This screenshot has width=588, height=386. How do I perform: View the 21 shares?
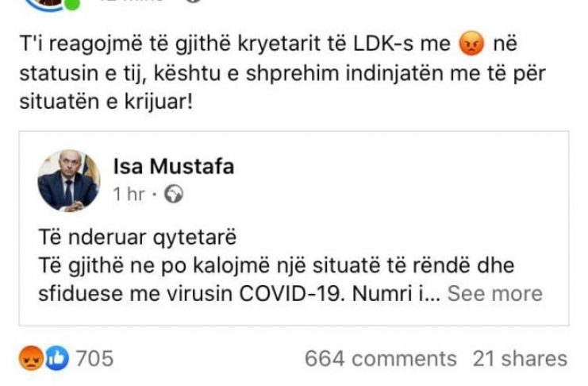pos(520,358)
